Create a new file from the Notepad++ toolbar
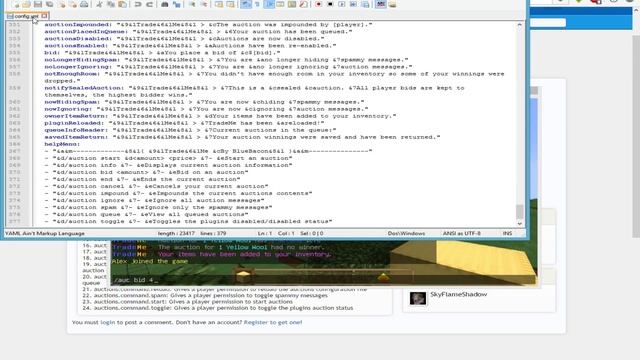This screenshot has height=360, width=640. (16, 4)
